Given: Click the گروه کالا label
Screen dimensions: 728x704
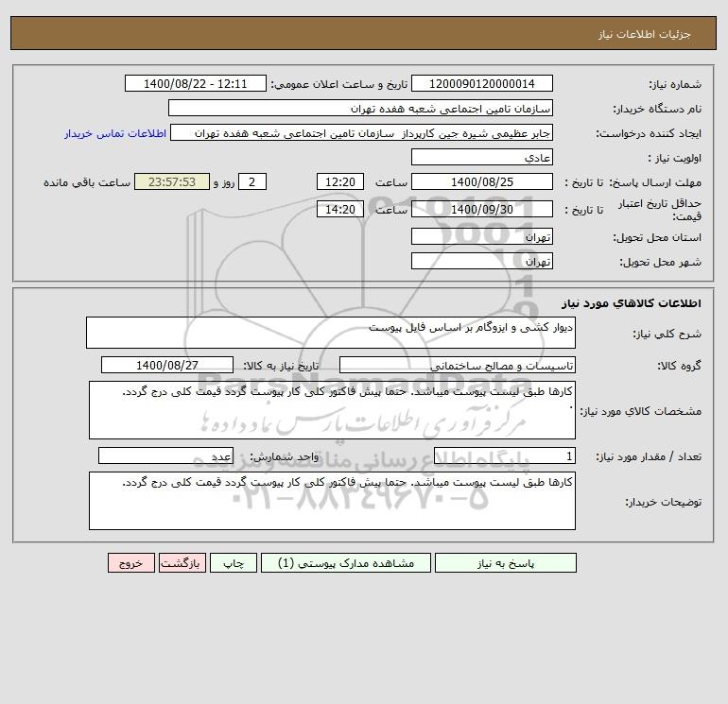Looking at the screenshot, I should [679, 366].
